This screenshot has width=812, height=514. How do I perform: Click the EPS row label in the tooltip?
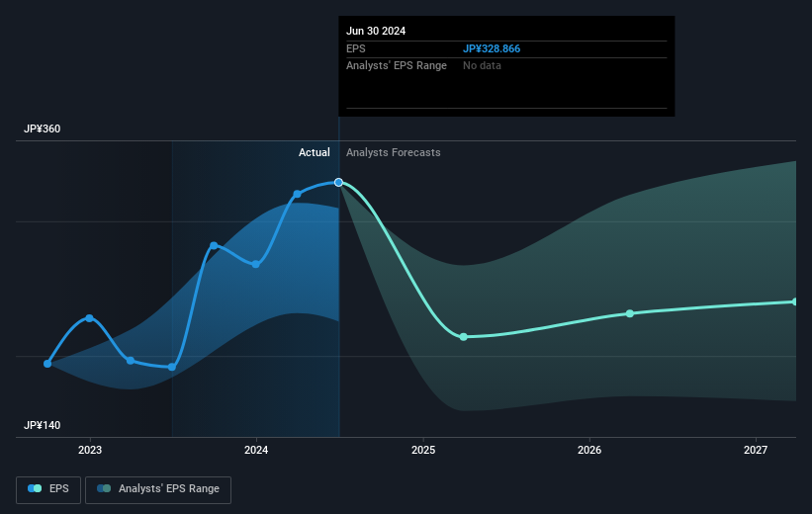pos(356,48)
